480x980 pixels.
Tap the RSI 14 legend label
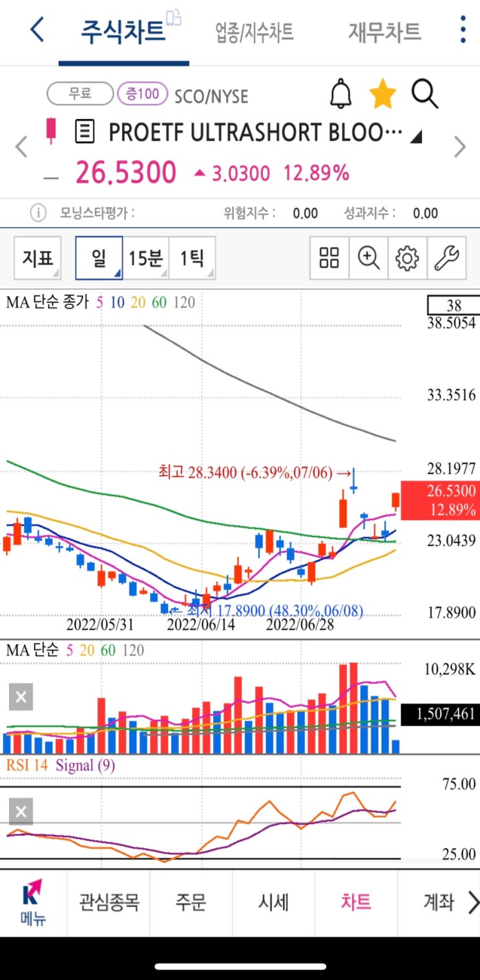pyautogui.click(x=26, y=766)
